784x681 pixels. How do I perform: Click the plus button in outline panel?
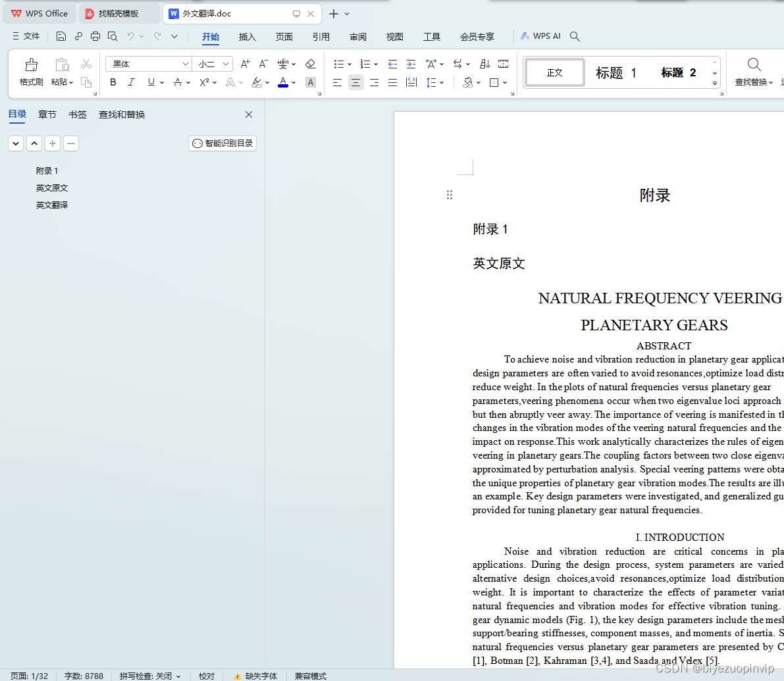click(x=53, y=143)
